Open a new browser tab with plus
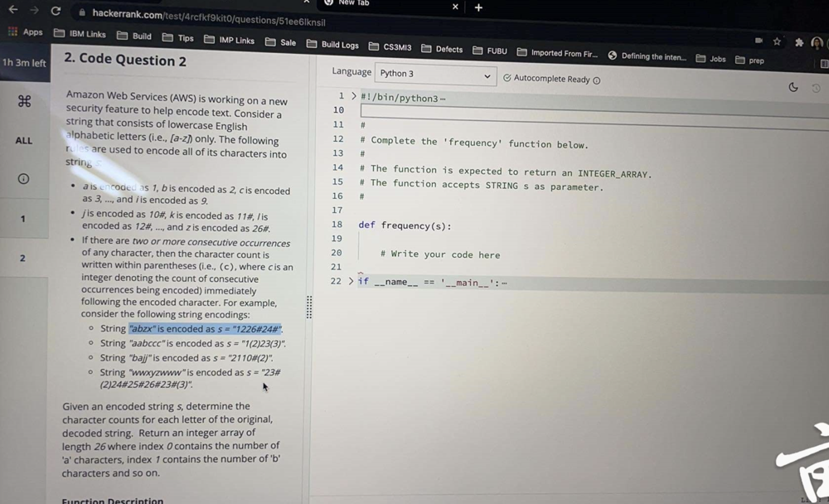The width and height of the screenshot is (829, 504). 478,7
